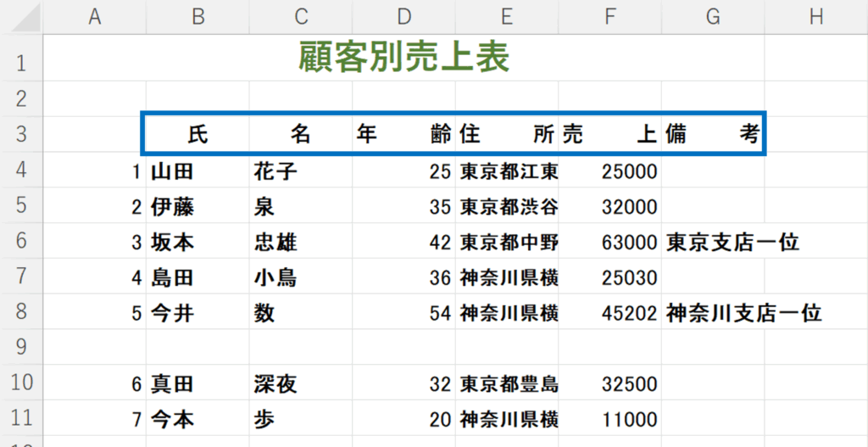Select column B header
The height and width of the screenshot is (447, 868).
click(198, 17)
